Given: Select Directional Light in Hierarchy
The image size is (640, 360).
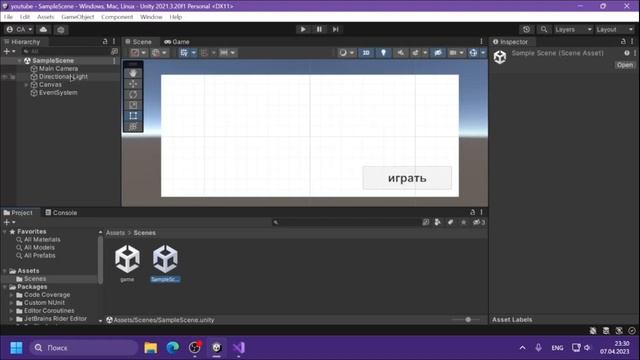Looking at the screenshot, I should (63, 76).
